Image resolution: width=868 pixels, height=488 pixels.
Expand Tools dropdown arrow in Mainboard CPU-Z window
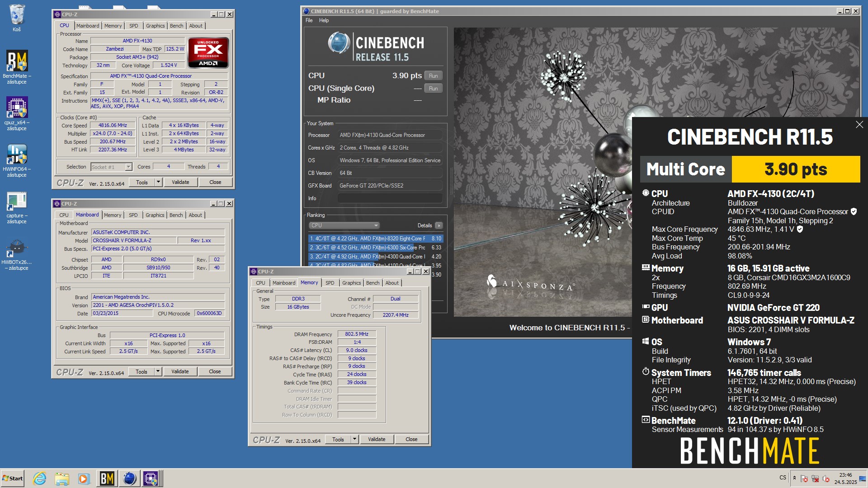pyautogui.click(x=158, y=371)
